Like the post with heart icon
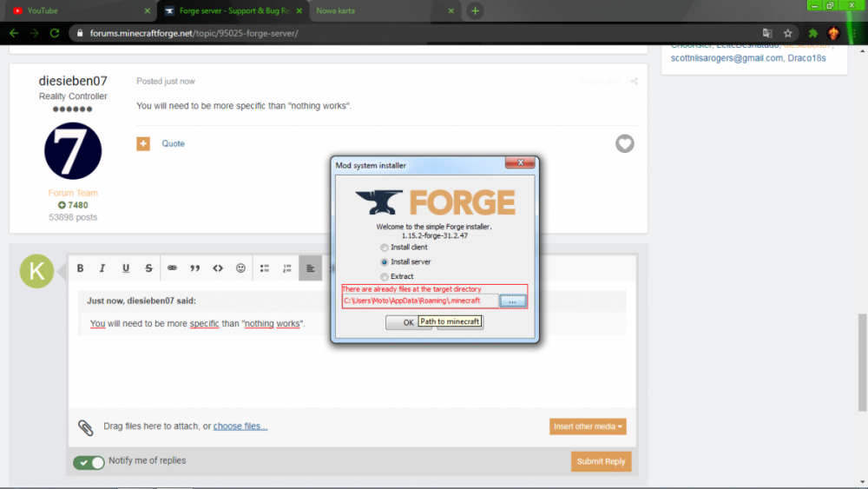Image resolution: width=868 pixels, height=489 pixels. pyautogui.click(x=625, y=144)
